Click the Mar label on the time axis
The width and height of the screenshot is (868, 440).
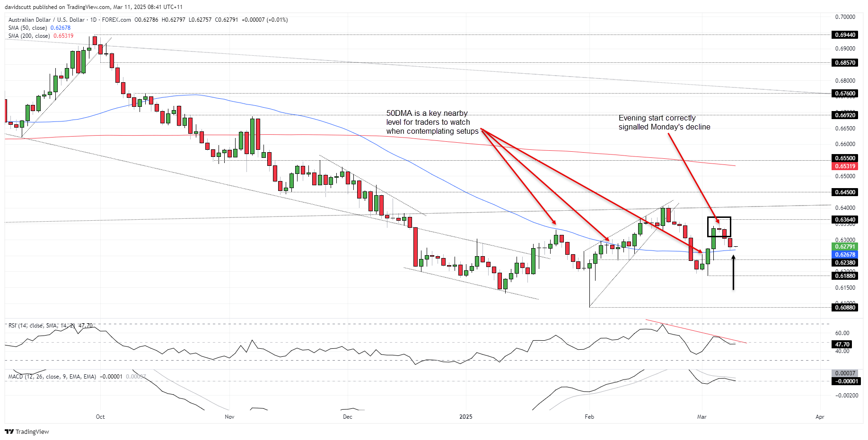(x=702, y=417)
